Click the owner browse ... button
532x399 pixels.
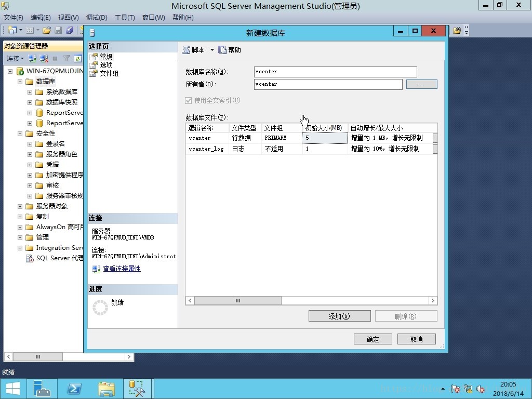point(422,84)
